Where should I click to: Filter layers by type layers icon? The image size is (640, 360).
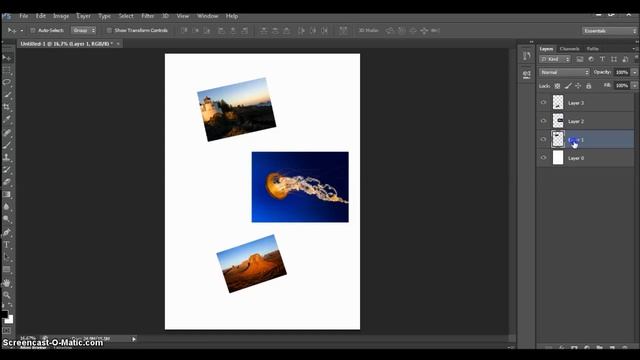[602, 60]
